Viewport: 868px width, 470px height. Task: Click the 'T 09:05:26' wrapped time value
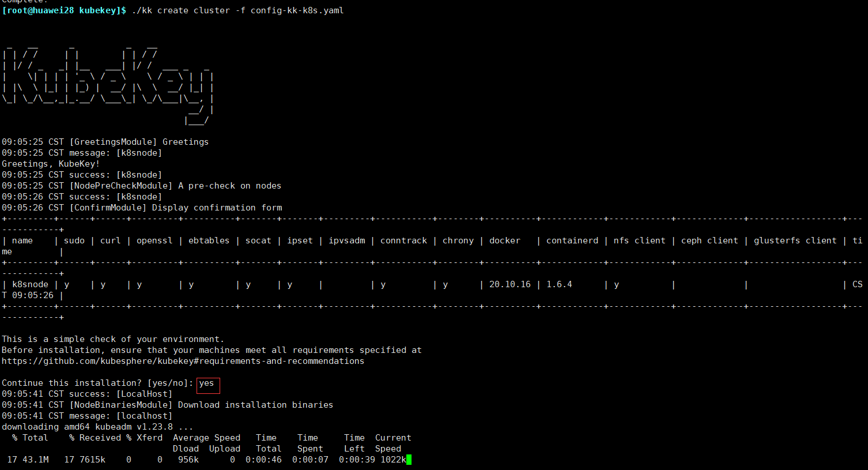pyautogui.click(x=28, y=295)
